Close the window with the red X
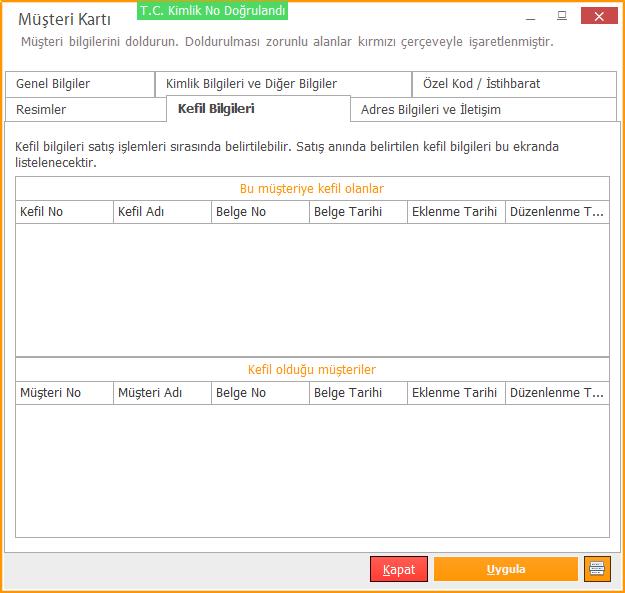 [598, 16]
